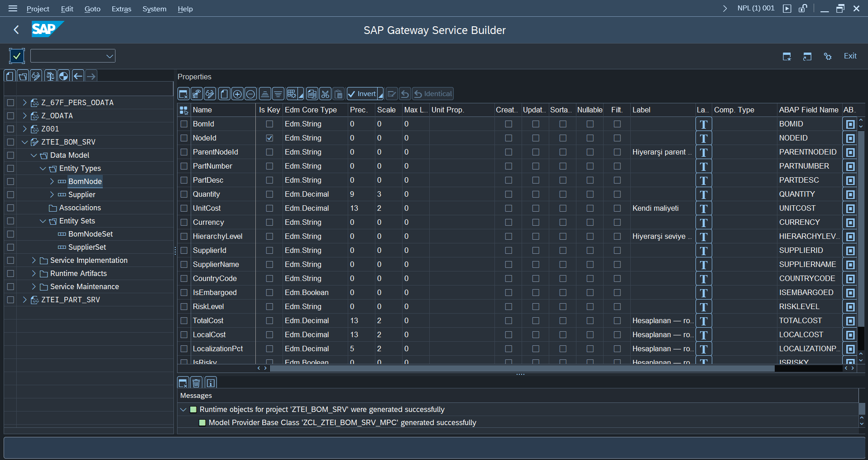Toggle Display/Change mode in tree toolbar

tap(36, 76)
